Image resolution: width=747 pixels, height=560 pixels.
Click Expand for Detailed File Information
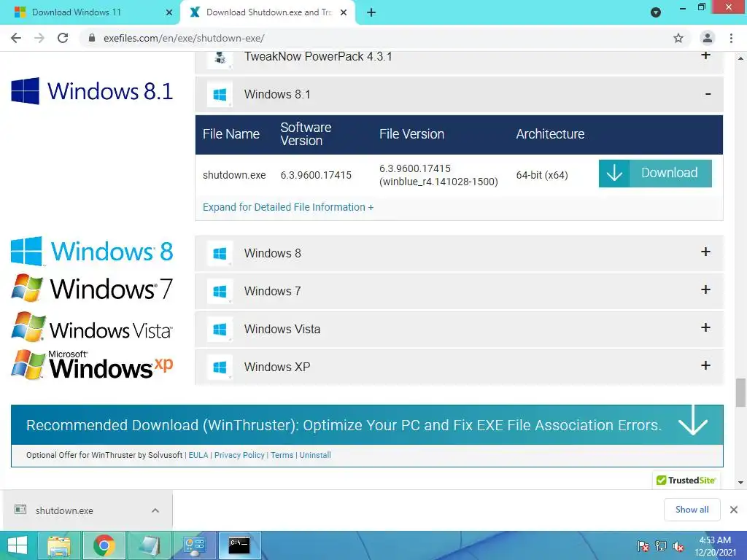[x=287, y=207]
